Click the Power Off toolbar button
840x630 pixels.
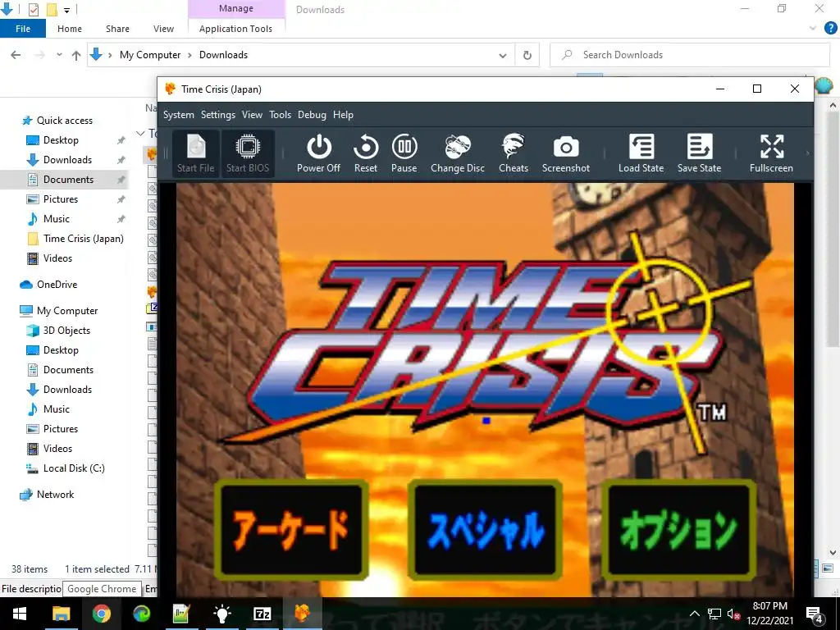pos(318,153)
